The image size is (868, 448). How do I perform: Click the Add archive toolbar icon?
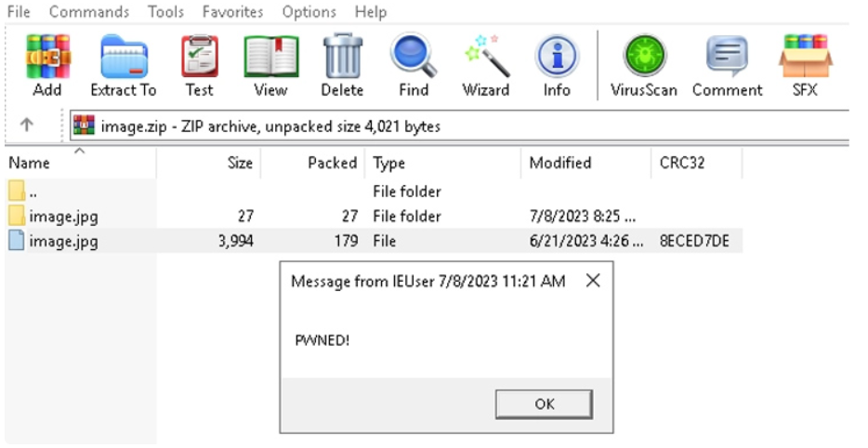click(x=48, y=65)
